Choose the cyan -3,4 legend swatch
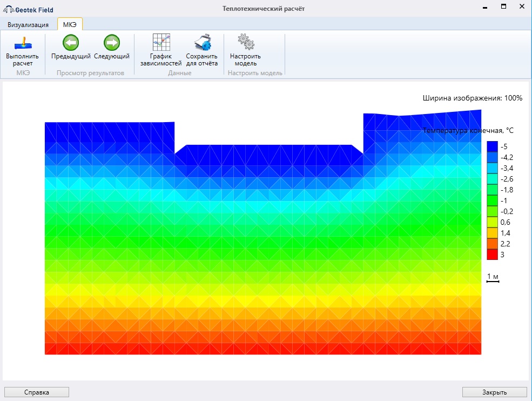Viewport: 532px width, 401px height. (x=492, y=168)
